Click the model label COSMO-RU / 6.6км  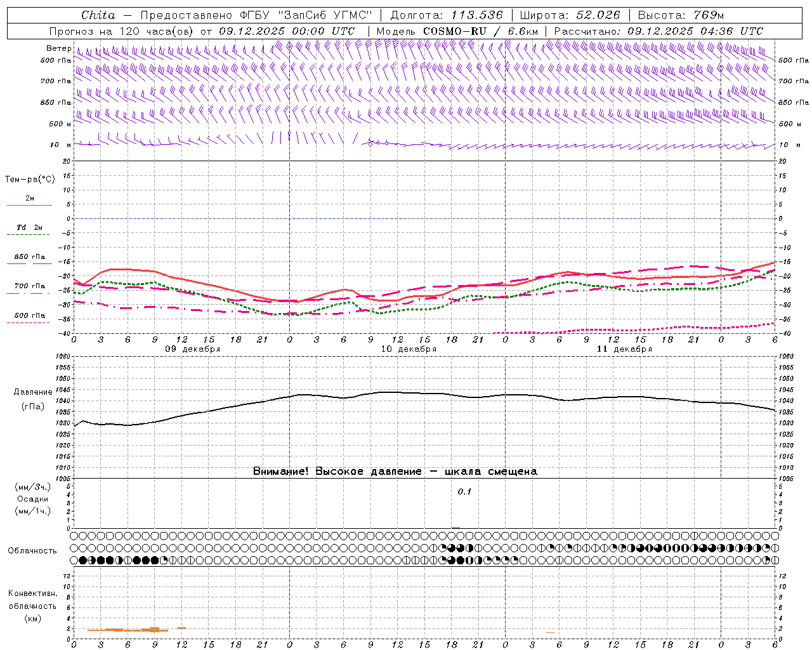coord(480,31)
